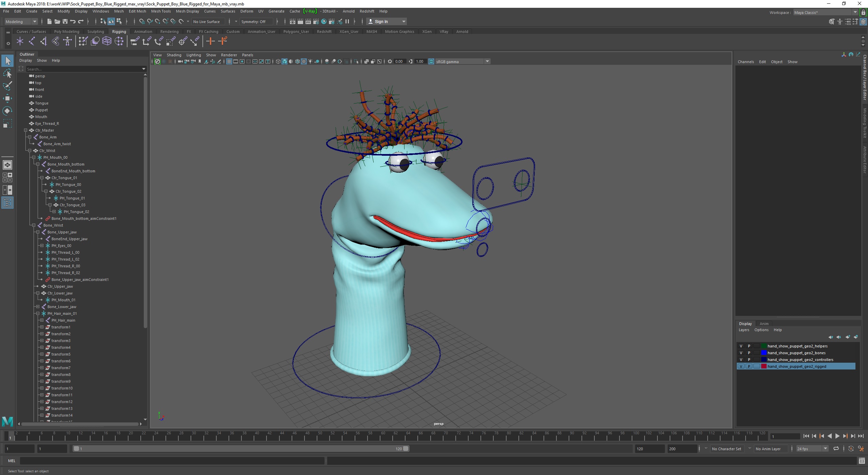The image size is (868, 475).
Task: Click the human skeleton shelf icon
Action: (67, 41)
